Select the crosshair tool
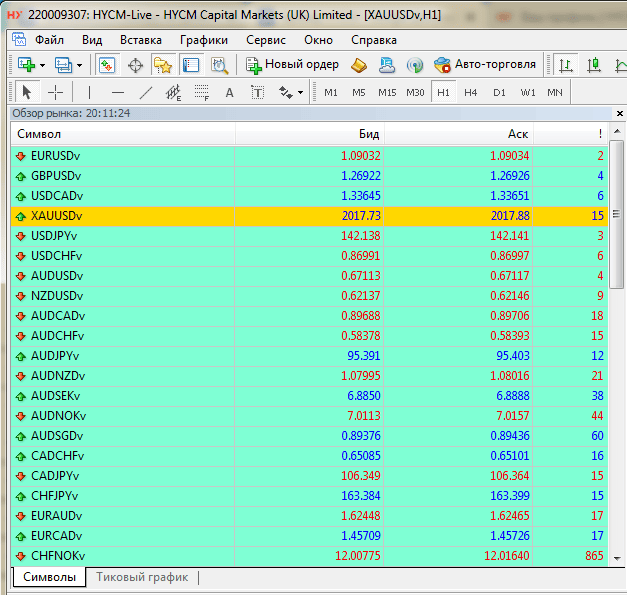 55,92
